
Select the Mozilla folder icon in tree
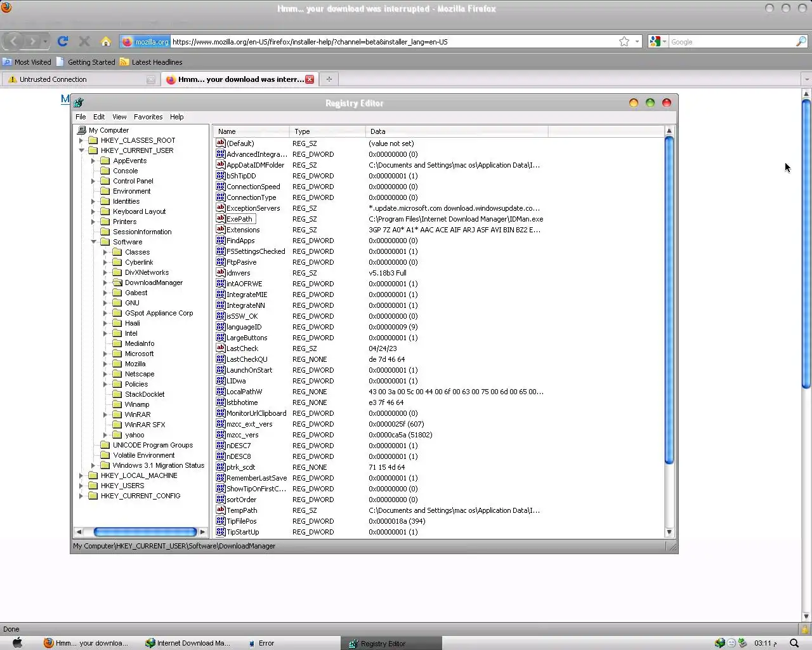[x=117, y=364]
